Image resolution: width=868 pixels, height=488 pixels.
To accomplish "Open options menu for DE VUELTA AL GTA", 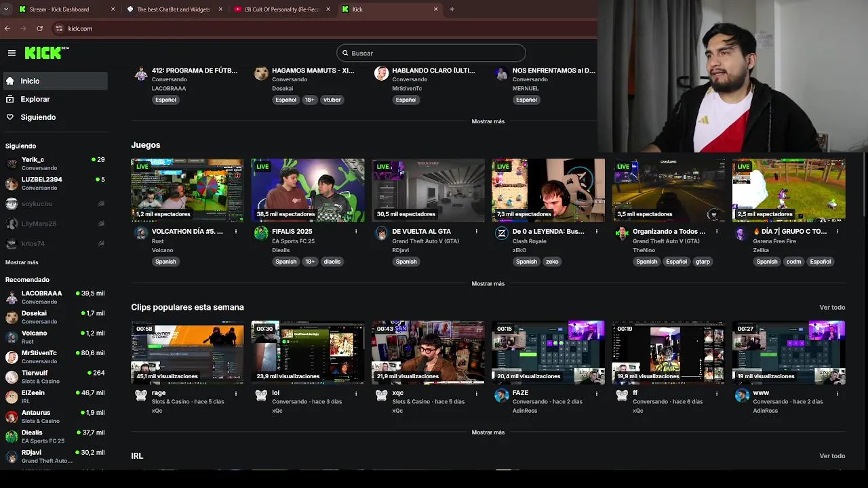I will pos(476,232).
